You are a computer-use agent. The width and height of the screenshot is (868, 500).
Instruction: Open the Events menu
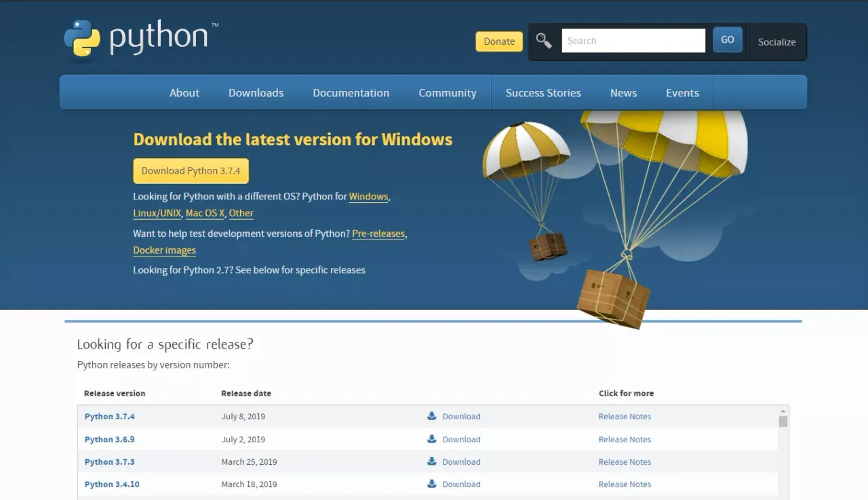point(682,93)
